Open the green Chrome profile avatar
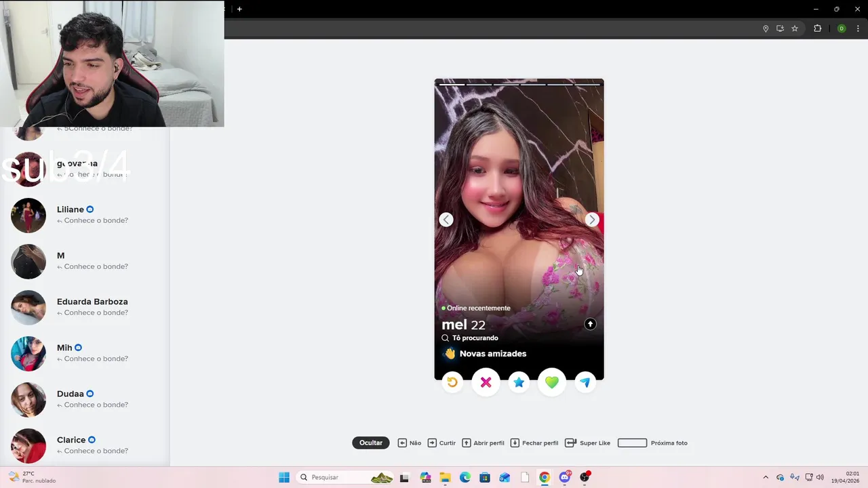868x488 pixels. 842,28
